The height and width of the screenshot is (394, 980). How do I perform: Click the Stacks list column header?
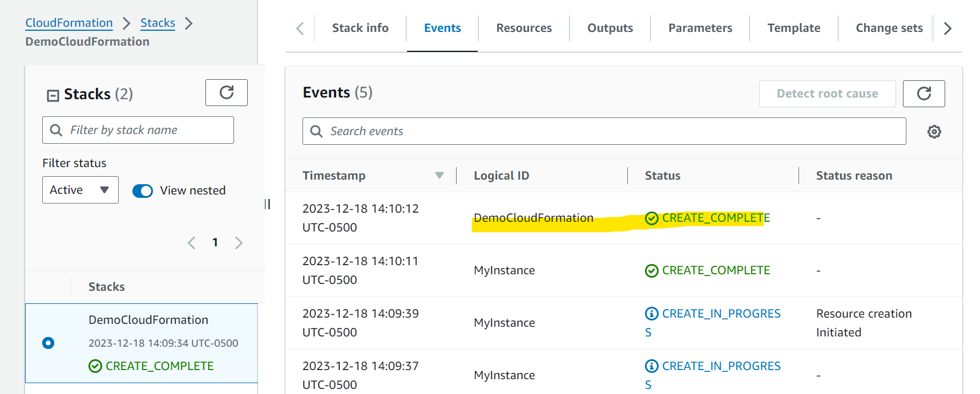(x=107, y=287)
